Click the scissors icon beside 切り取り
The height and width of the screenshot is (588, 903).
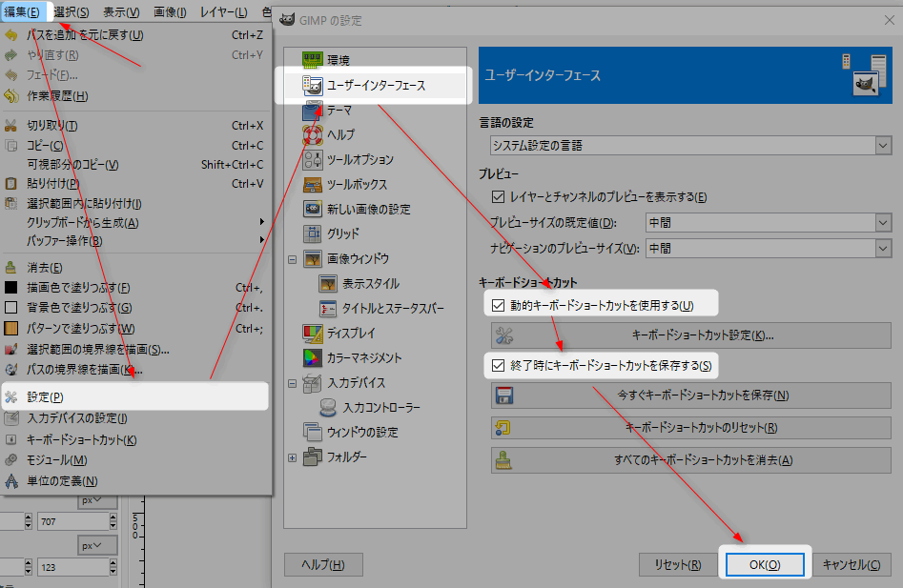pyautogui.click(x=10, y=126)
